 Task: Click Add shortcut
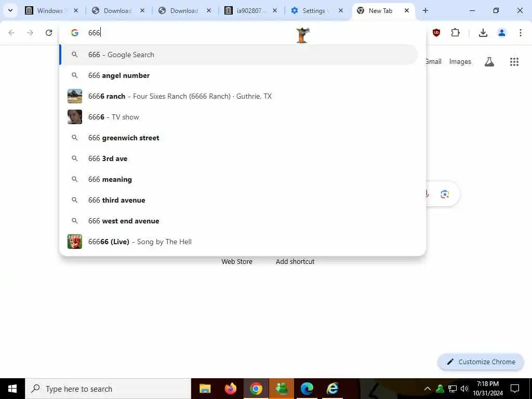(295, 262)
